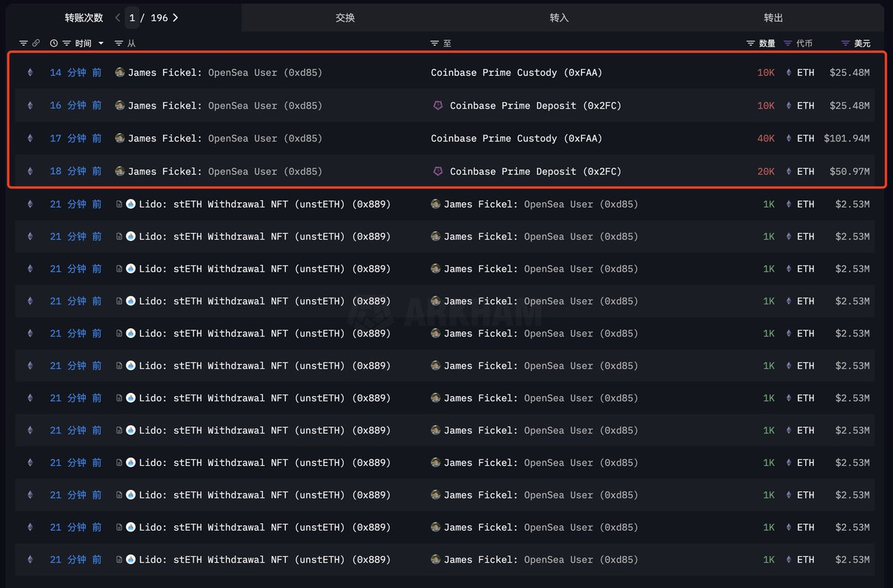The width and height of the screenshot is (893, 588).
Task: Click the 10K amount in the 14 分钟 row
Action: 766,73
